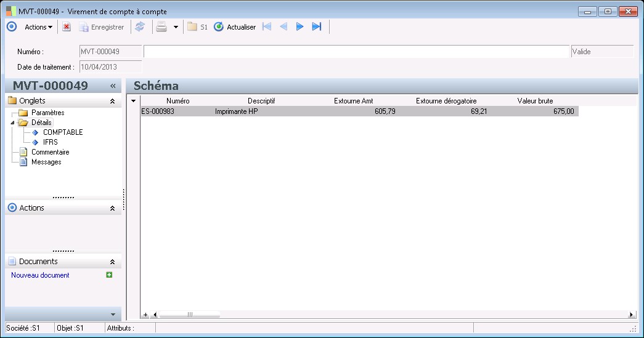
Task: Open the Messages page
Action: pyautogui.click(x=46, y=162)
